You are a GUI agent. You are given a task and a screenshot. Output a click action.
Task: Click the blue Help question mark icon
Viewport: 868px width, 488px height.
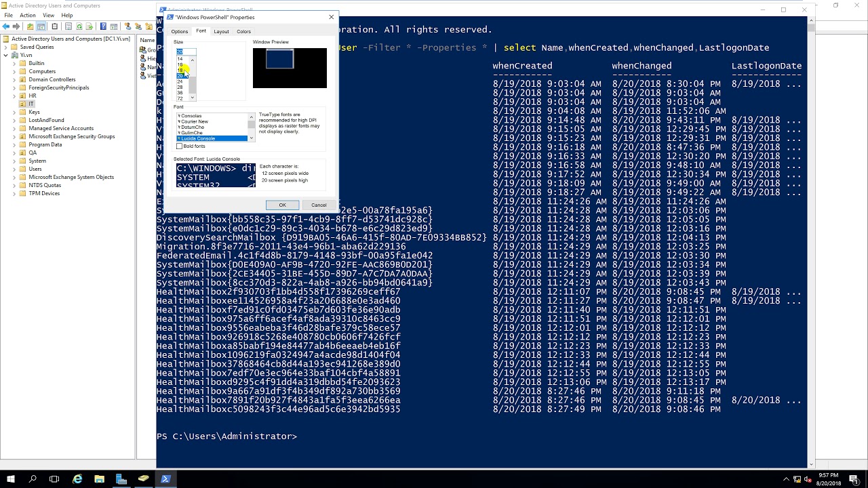pyautogui.click(x=103, y=26)
